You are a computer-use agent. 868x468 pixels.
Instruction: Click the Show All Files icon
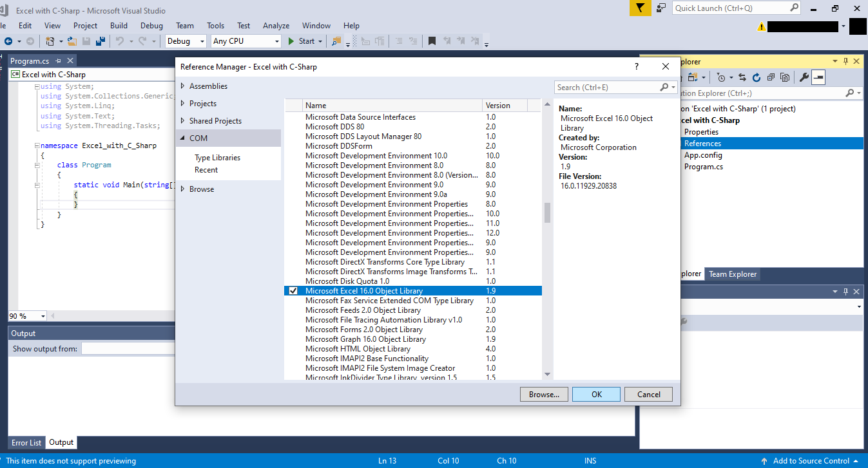click(785, 77)
